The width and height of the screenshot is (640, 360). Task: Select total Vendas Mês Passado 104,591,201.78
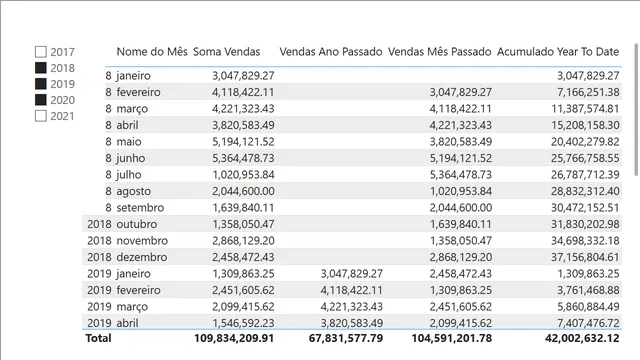(x=451, y=338)
